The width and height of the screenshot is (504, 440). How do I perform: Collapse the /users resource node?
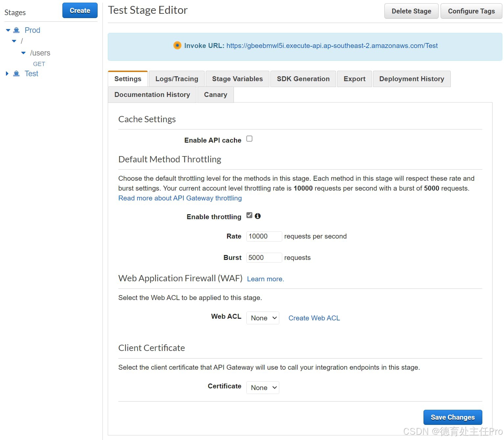click(23, 53)
